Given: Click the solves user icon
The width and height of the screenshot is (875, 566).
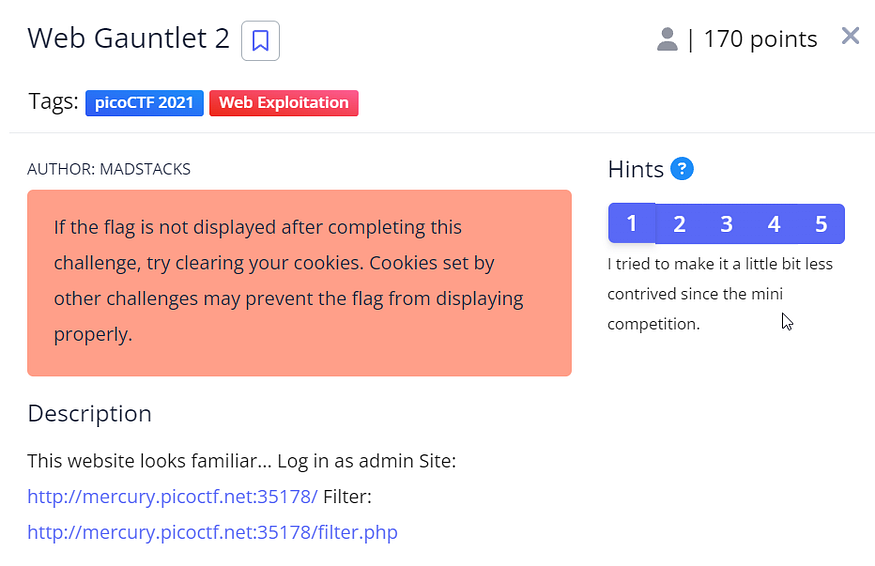Looking at the screenshot, I should tap(667, 39).
